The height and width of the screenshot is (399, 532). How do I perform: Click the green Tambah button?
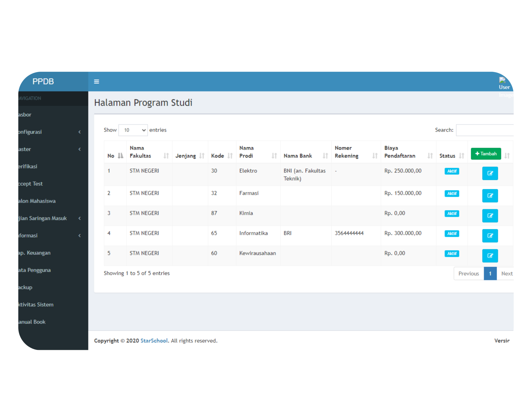486,154
